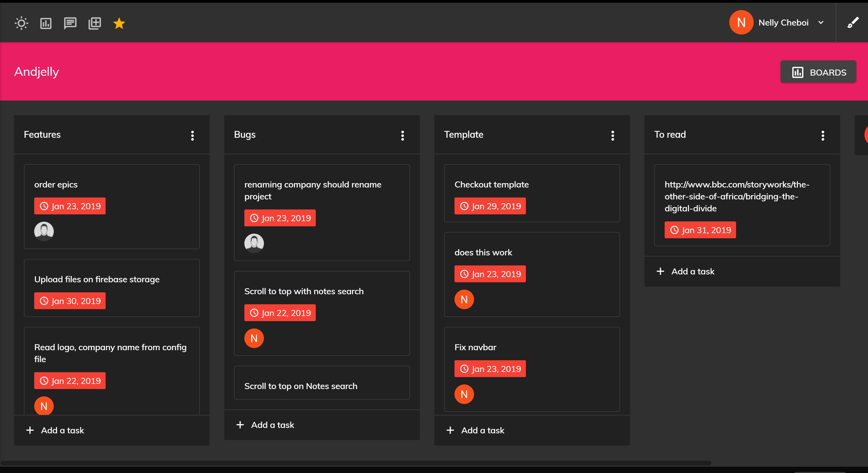
Task: Click Jan 23, 2019 badge on order epics
Action: coord(70,206)
